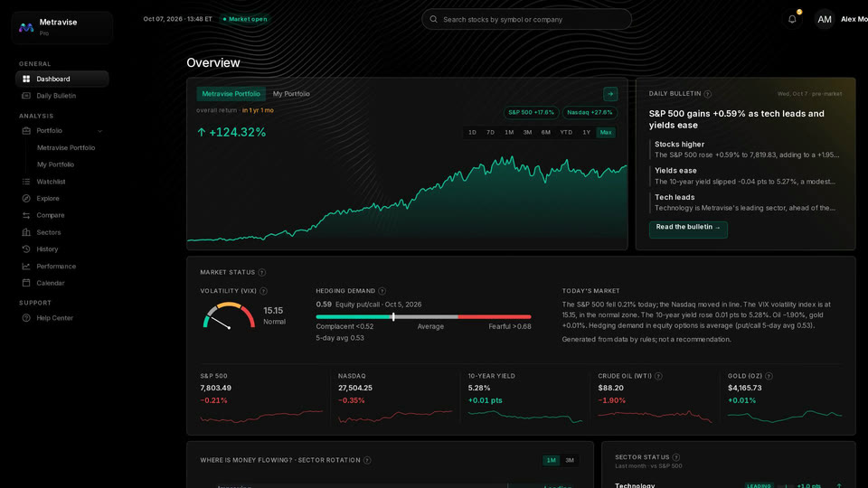The width and height of the screenshot is (868, 488).
Task: Select 1Y chart range
Action: (586, 132)
